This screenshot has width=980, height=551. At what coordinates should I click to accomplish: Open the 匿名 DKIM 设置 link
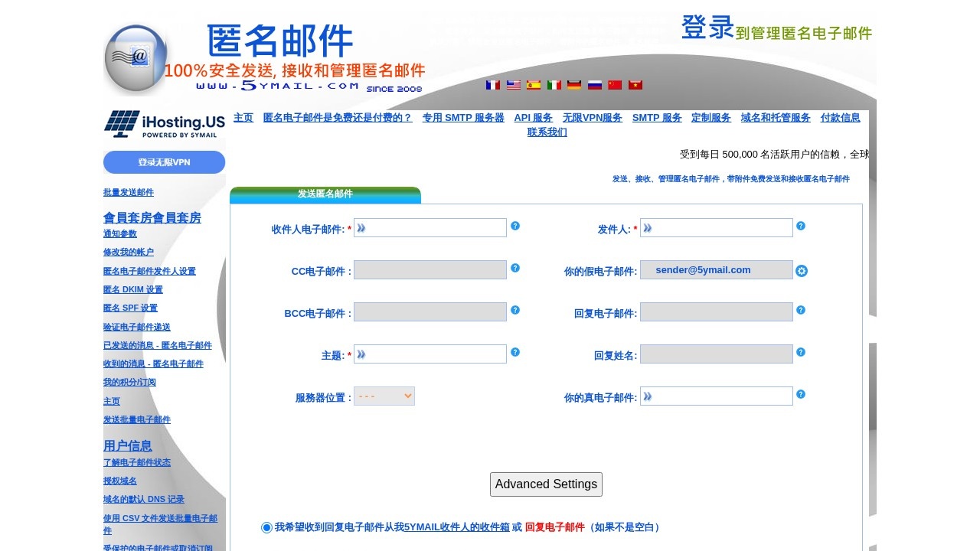[x=133, y=290]
